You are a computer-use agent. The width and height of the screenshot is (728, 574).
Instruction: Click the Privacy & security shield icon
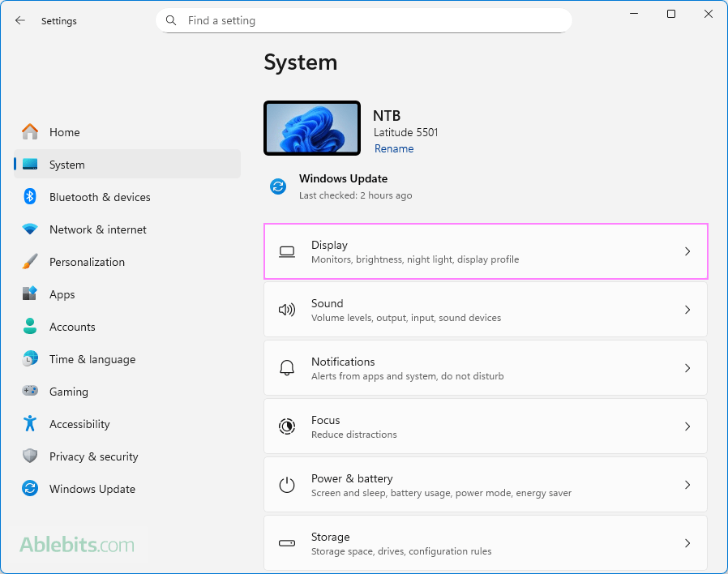click(x=30, y=456)
